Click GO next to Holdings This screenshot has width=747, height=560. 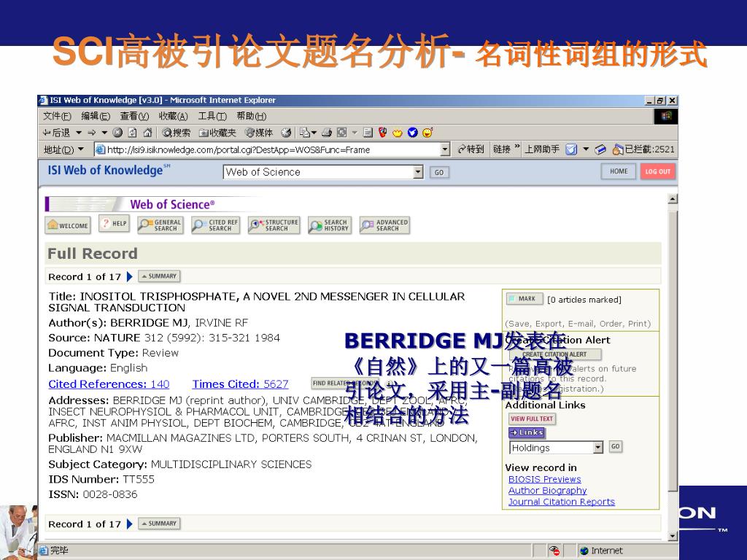pyautogui.click(x=615, y=447)
